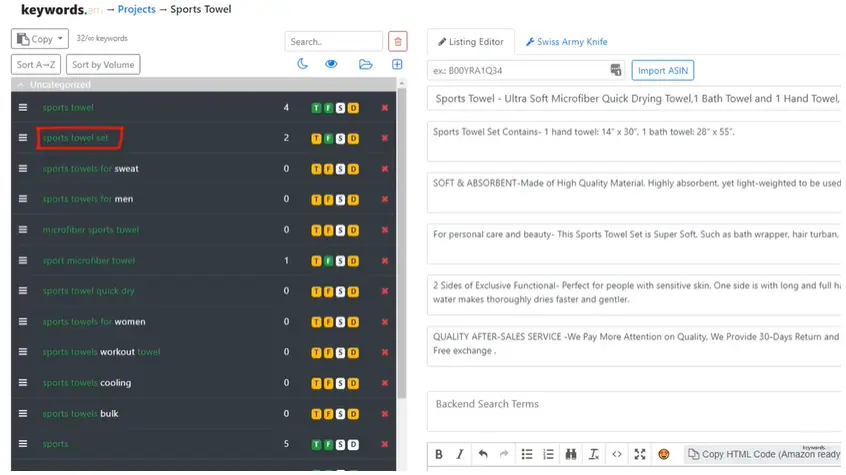This screenshot has width=846, height=475.
Task: Click the undo arrow in editor toolbar
Action: click(x=483, y=454)
